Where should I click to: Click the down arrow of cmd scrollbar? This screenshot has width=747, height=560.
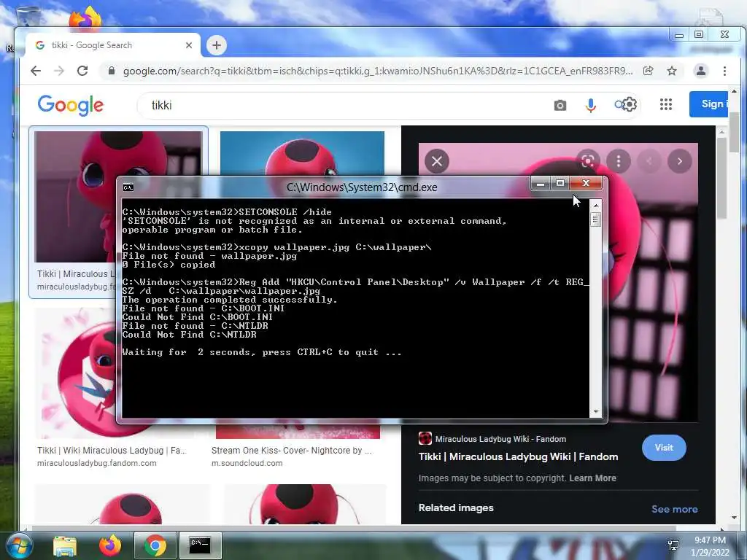point(595,411)
